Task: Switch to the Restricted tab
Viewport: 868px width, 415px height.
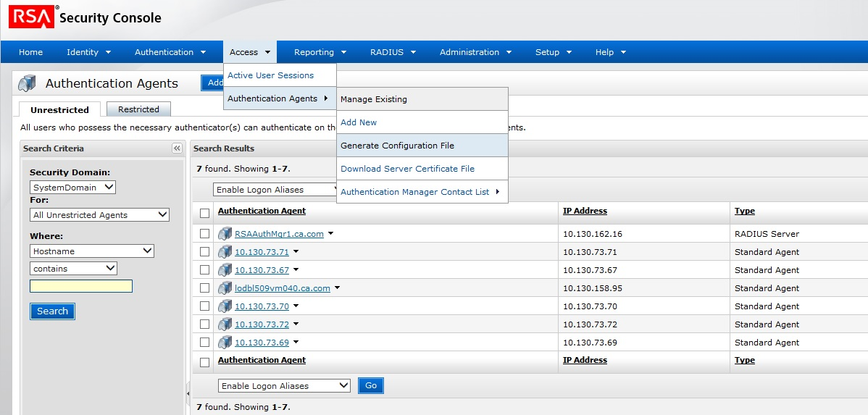Action: 138,109
